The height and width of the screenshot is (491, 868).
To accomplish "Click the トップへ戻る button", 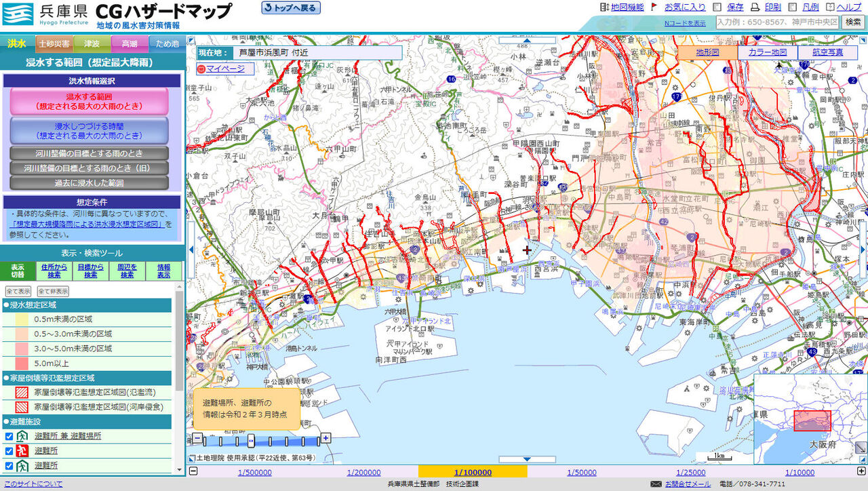I will [x=290, y=7].
